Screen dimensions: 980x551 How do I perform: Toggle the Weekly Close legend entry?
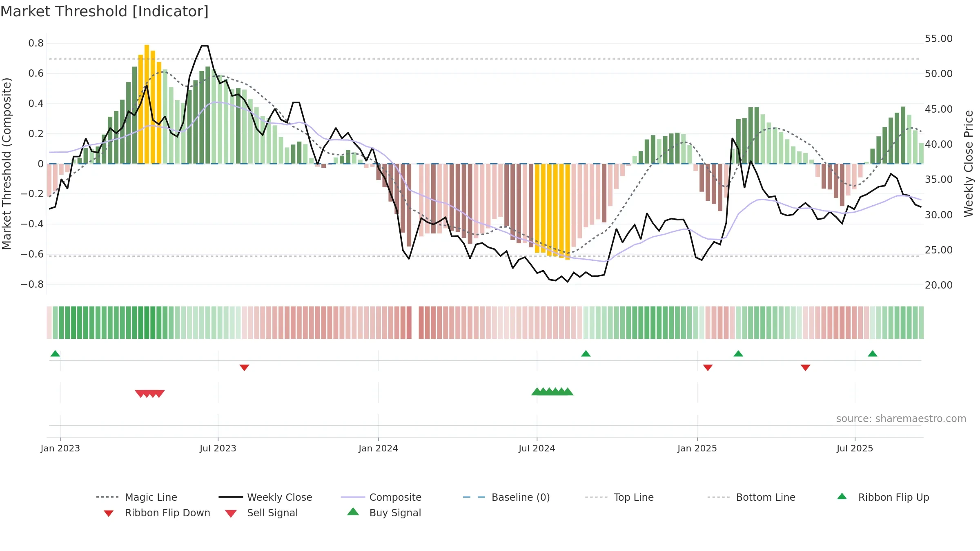265,497
